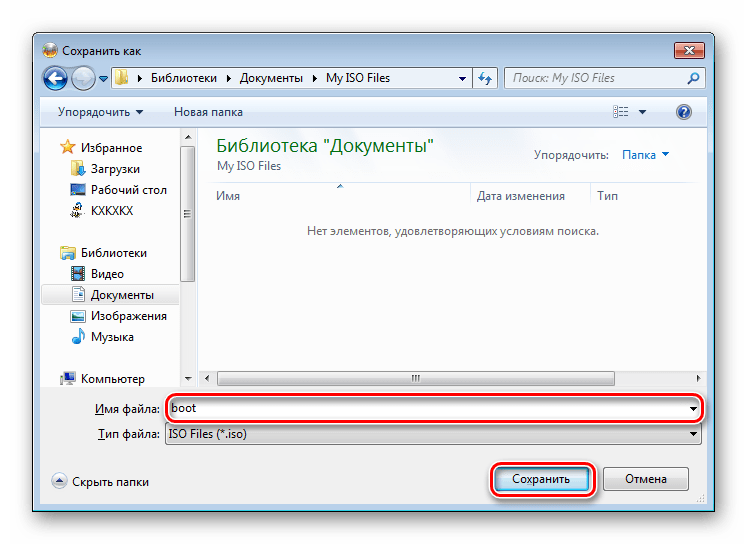Viewport: 747px width, 544px height.
Task: Expand the file name history dropdown arrow
Action: tap(693, 409)
